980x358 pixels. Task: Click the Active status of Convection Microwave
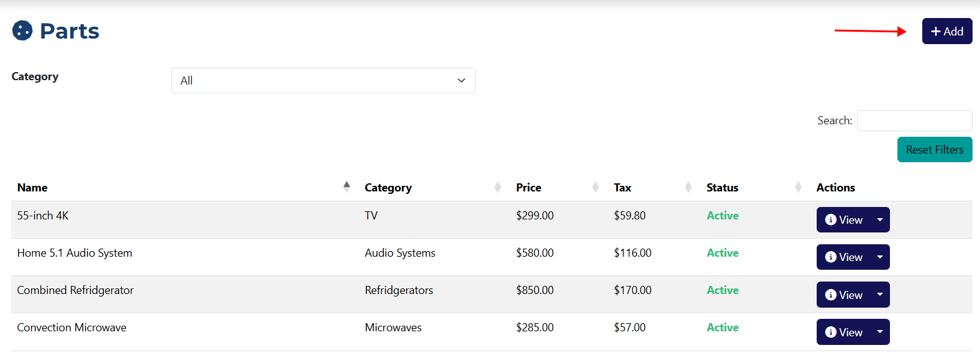point(722,328)
